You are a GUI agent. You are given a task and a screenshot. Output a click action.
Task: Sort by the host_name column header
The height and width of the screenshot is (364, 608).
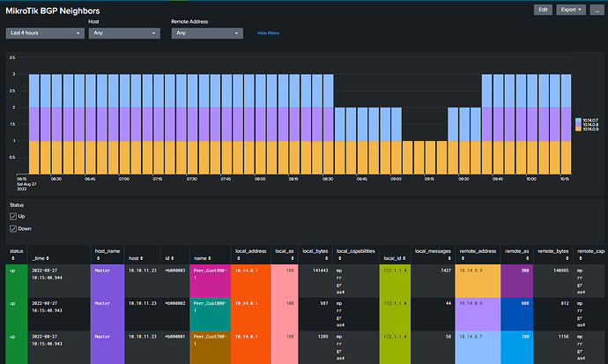pos(108,255)
